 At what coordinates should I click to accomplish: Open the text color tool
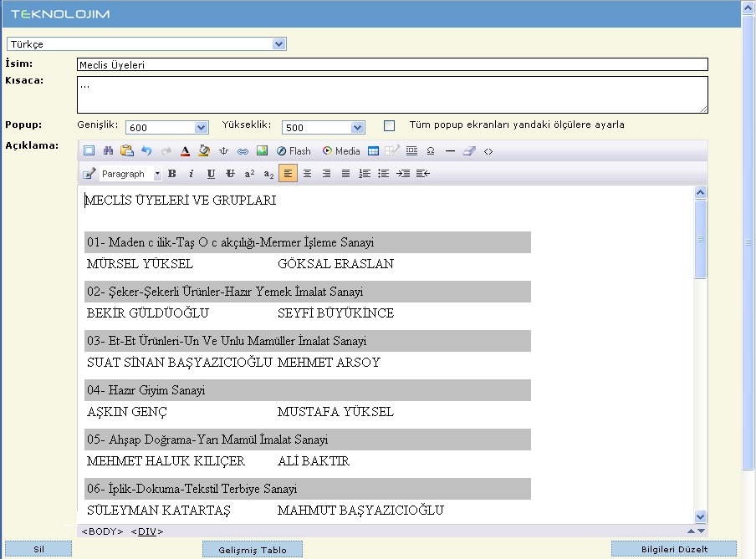click(185, 151)
